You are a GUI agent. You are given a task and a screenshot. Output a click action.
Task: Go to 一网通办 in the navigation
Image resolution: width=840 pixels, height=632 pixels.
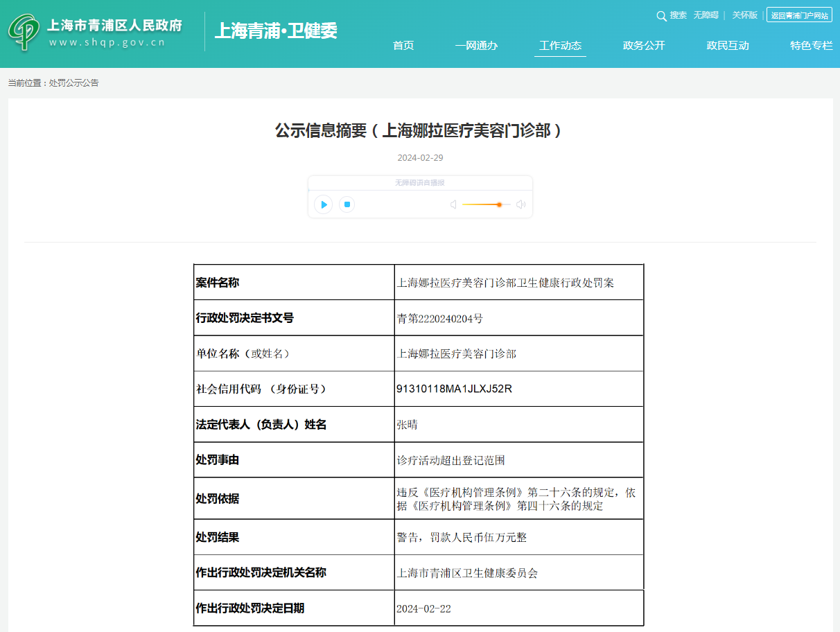click(x=476, y=46)
